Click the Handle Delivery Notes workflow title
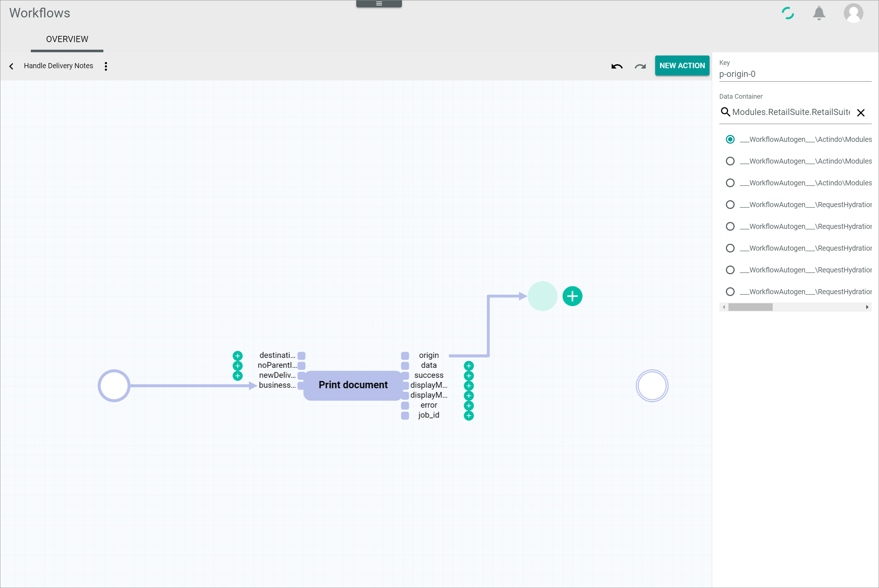Viewport: 879px width, 588px height. pos(58,66)
